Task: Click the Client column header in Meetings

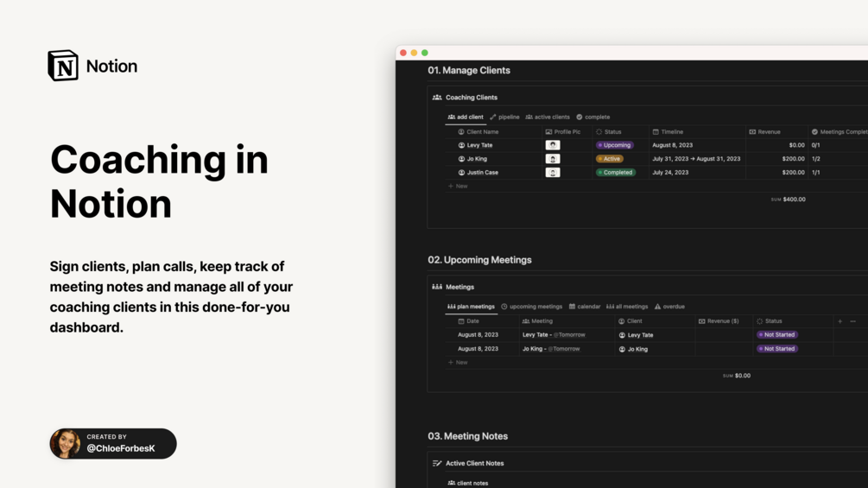Action: click(x=630, y=321)
